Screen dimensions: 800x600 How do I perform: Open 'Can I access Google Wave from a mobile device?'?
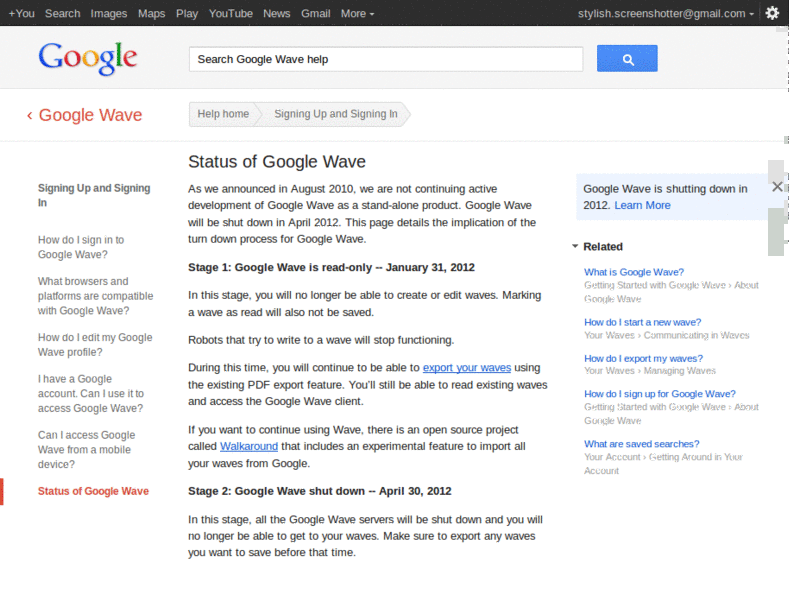click(86, 449)
